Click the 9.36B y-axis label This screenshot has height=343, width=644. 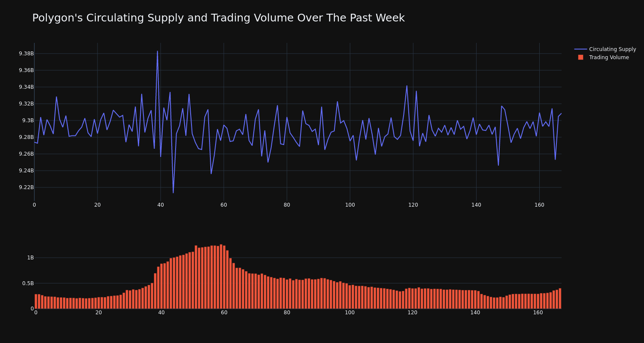tap(26, 70)
